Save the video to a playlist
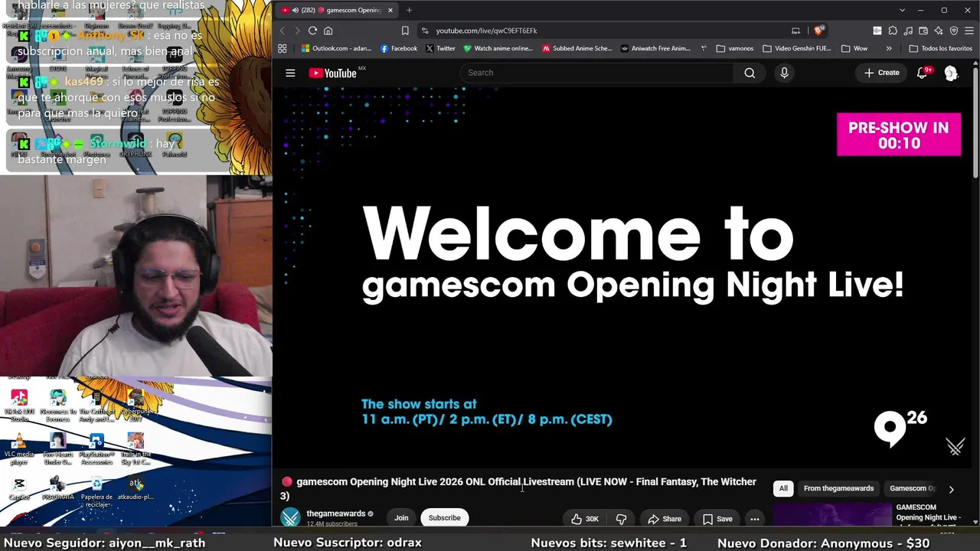The image size is (980, 551). 717,519
